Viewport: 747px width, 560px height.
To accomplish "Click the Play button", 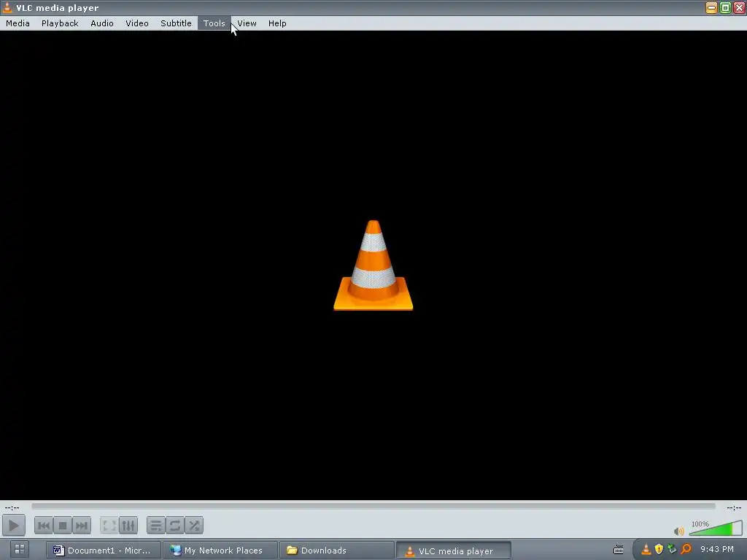I will 13,526.
